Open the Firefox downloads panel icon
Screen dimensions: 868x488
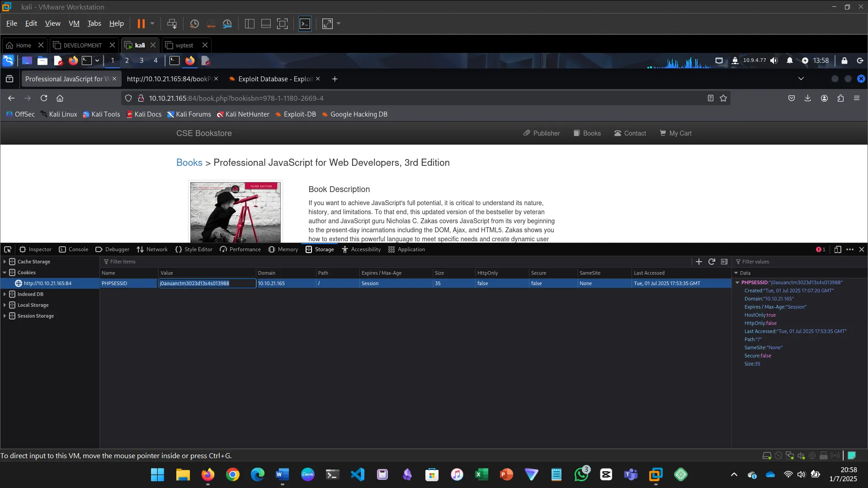click(808, 98)
